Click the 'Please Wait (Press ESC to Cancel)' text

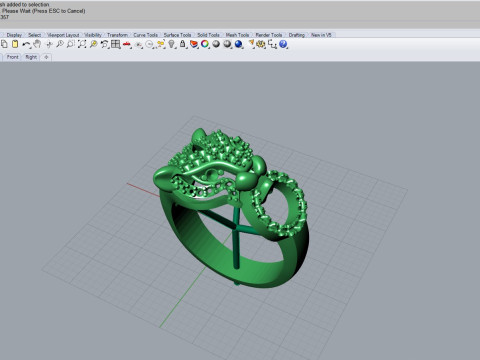(x=44, y=11)
